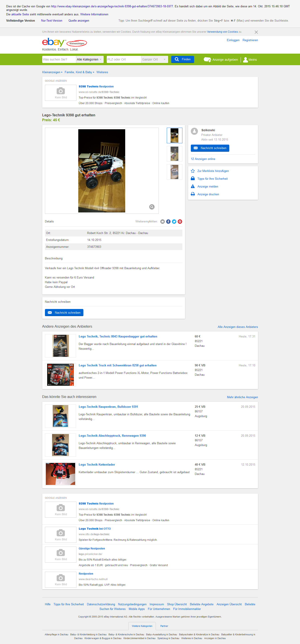Share the listing on Facebook
Image resolution: width=300 pixels, height=644 pixels.
click(x=168, y=222)
